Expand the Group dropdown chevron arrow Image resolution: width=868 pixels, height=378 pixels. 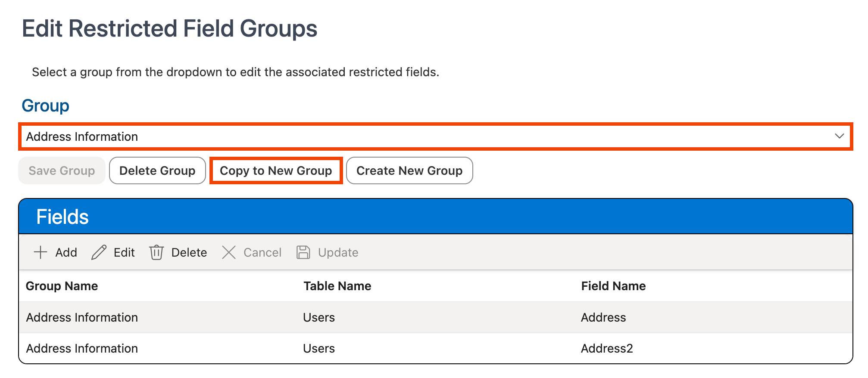pos(839,136)
